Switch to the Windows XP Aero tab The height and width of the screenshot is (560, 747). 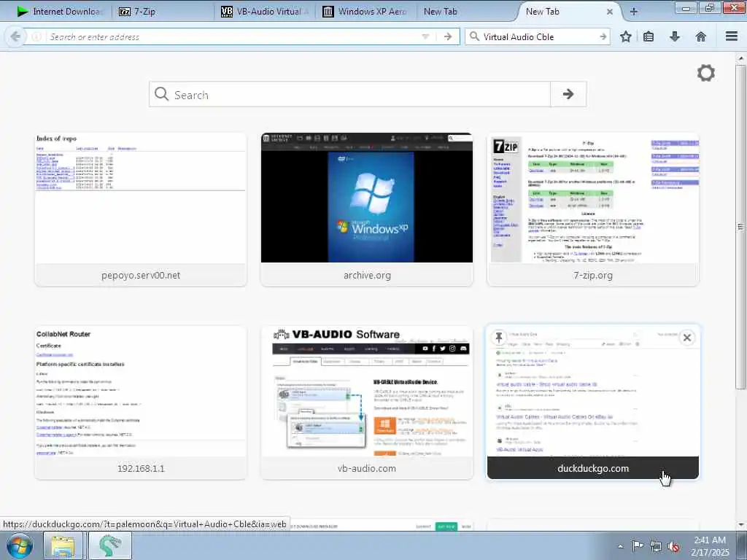366,12
